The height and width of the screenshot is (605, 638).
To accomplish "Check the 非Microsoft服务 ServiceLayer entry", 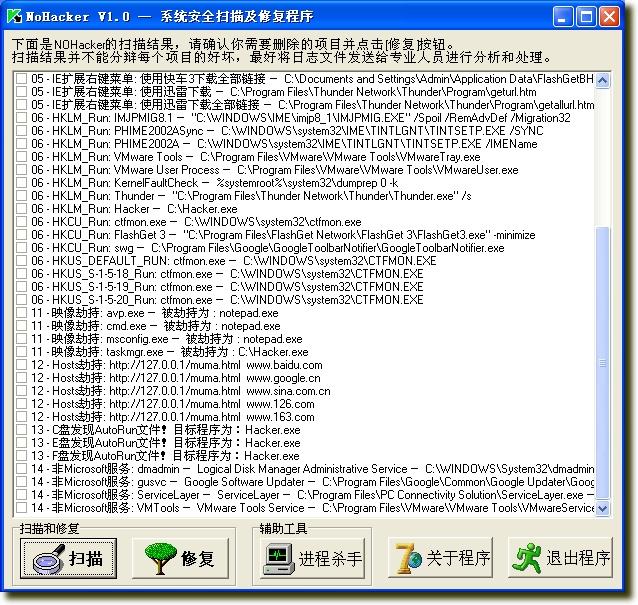I will click(x=21, y=495).
